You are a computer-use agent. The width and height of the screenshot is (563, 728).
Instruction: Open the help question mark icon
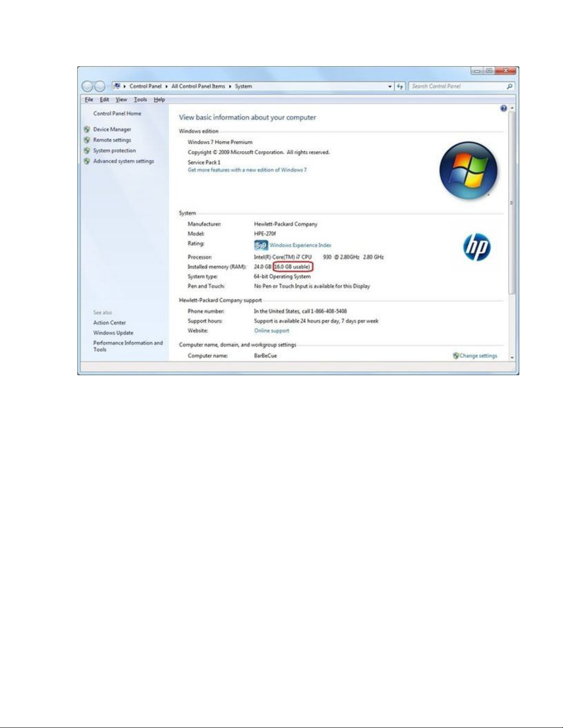point(504,108)
